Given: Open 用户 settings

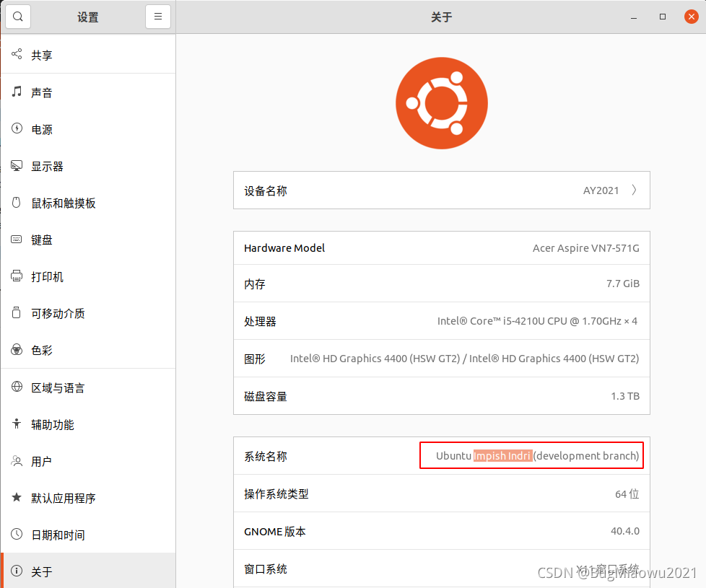Looking at the screenshot, I should pyautogui.click(x=88, y=461).
